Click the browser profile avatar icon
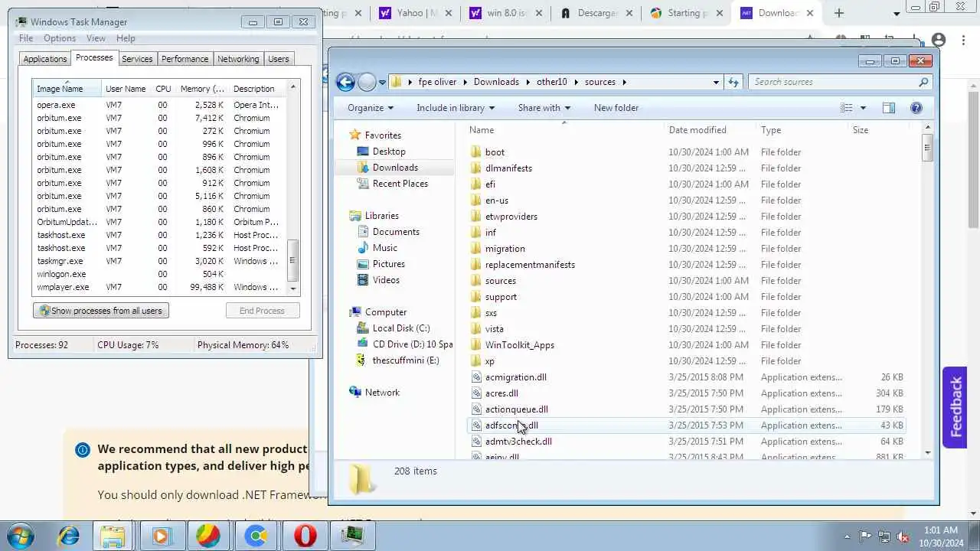 pos(939,40)
